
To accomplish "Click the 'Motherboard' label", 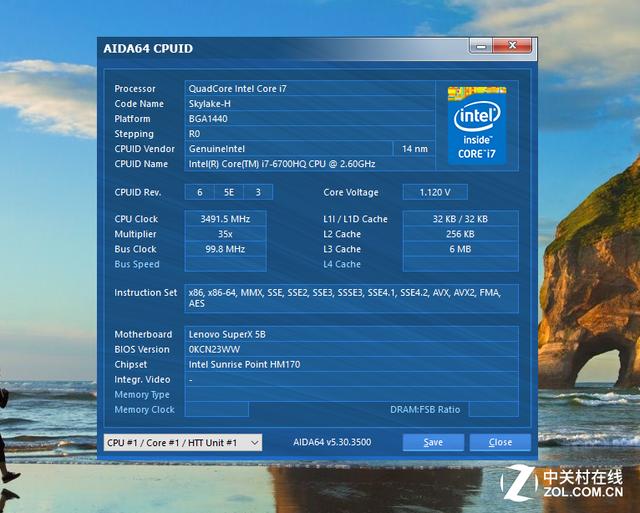I will (x=143, y=334).
